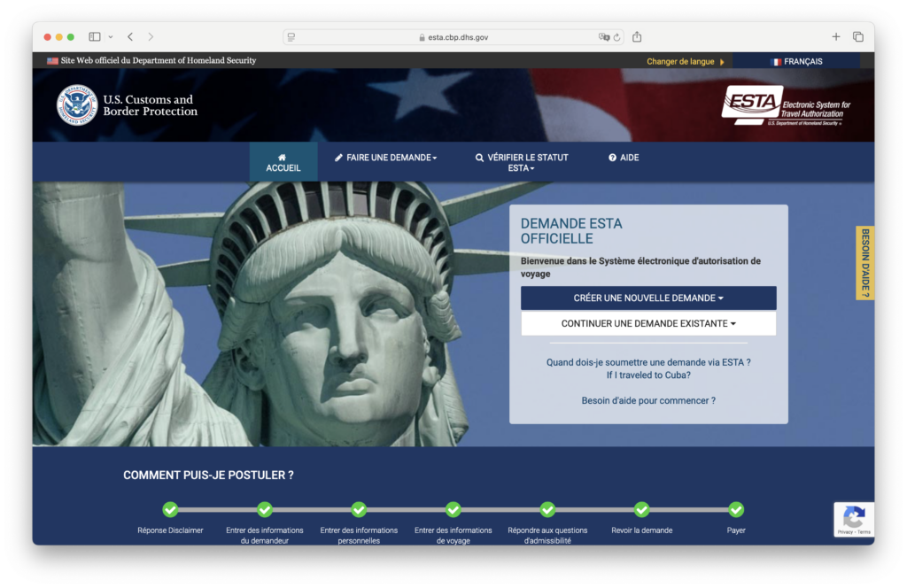Click the 'Payer' step label

pyautogui.click(x=736, y=530)
